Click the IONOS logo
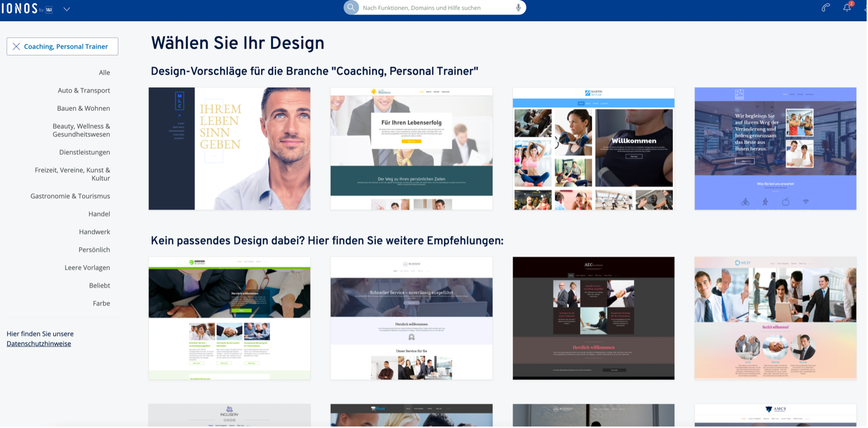 tap(26, 9)
